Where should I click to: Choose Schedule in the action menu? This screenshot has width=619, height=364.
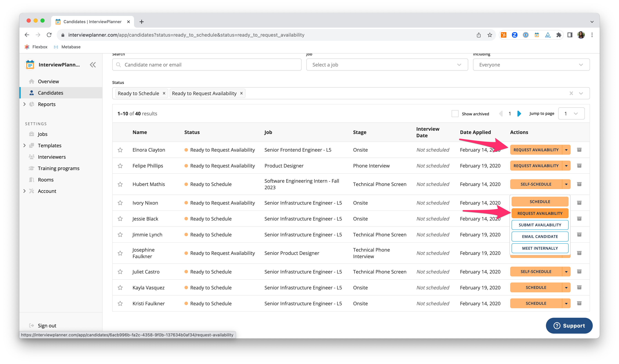point(540,202)
